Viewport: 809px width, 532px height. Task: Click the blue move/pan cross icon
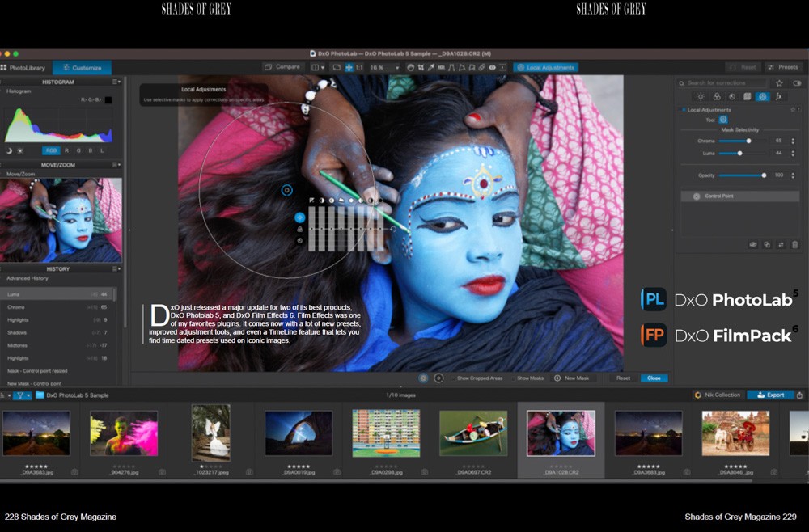pos(349,68)
